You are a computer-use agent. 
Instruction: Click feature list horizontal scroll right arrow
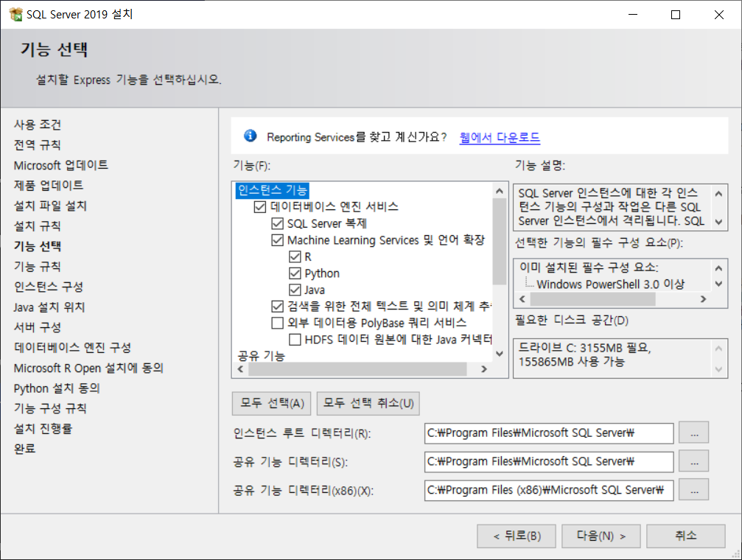click(x=483, y=369)
